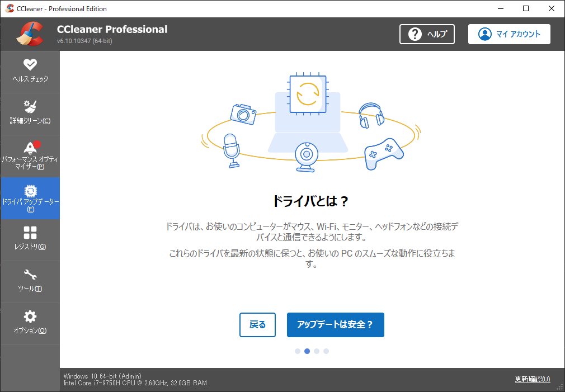
Task: Click the 更新確認 link
Action: pos(533,379)
